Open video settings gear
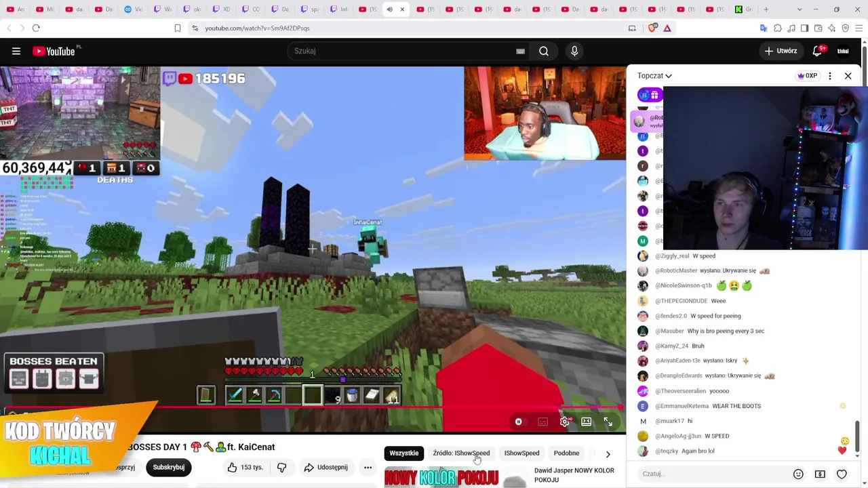Screen dimensions: 868x488 click(x=565, y=422)
